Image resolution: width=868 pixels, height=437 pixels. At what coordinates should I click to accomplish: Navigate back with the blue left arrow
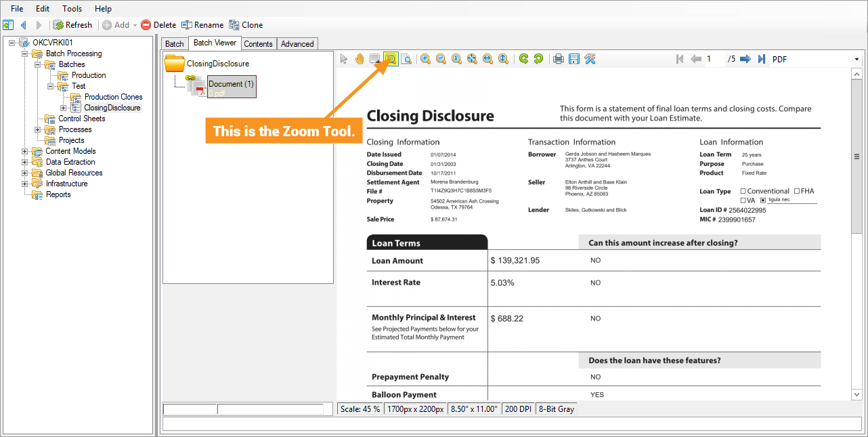coord(24,25)
